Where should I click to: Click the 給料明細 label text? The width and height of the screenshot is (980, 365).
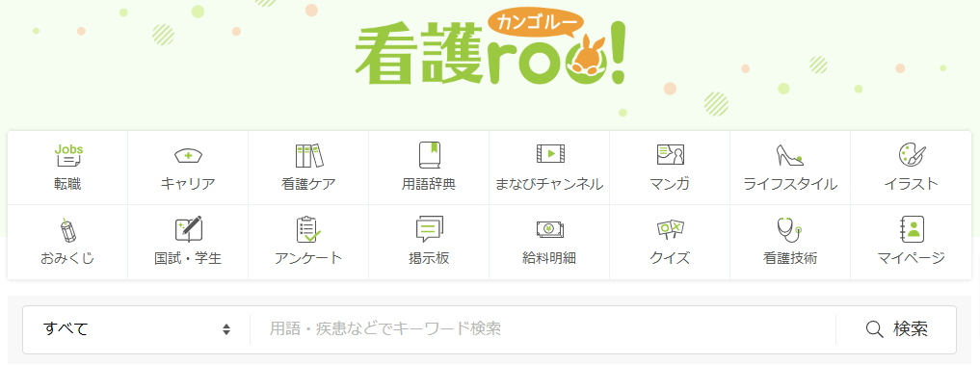tap(549, 258)
